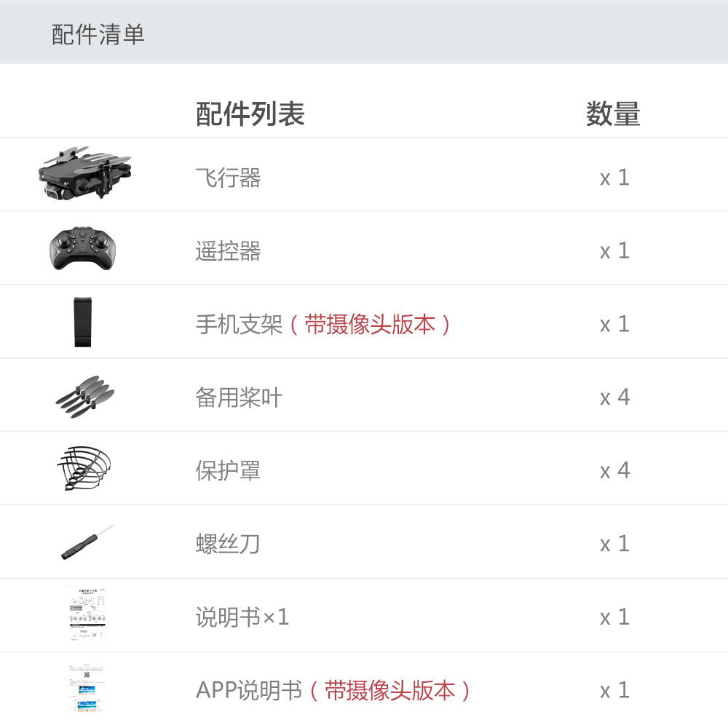This screenshot has width=728, height=728.
Task: Select the 遥控器 item label
Action: tap(228, 251)
